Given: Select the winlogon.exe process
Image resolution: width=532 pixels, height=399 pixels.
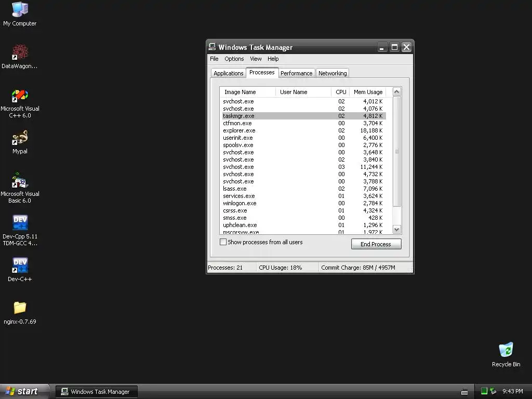Looking at the screenshot, I should pos(304,203).
